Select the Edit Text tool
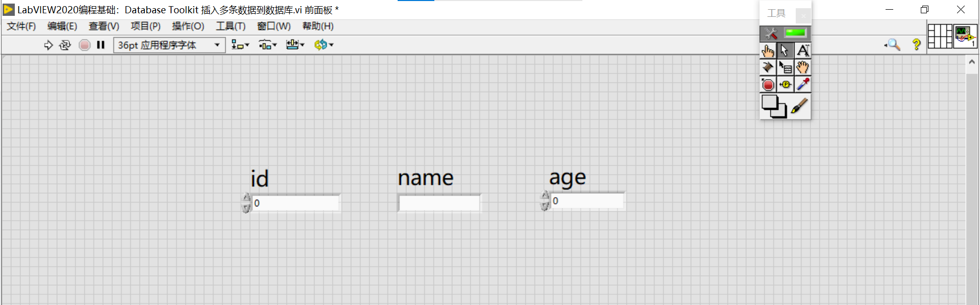Image resolution: width=980 pixels, height=305 pixels. [x=803, y=50]
